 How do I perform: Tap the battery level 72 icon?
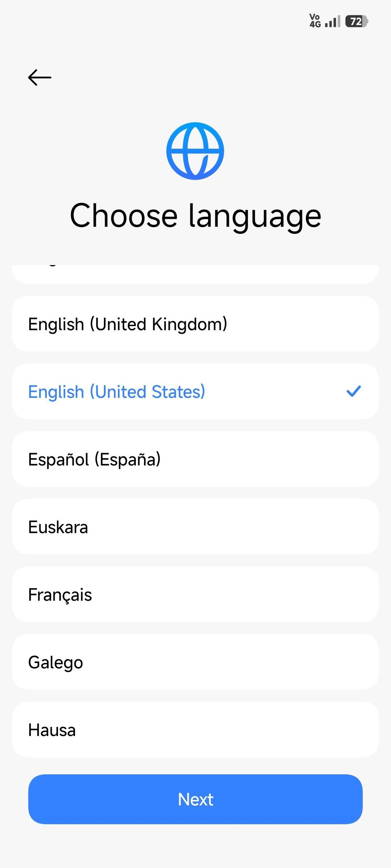coord(357,21)
